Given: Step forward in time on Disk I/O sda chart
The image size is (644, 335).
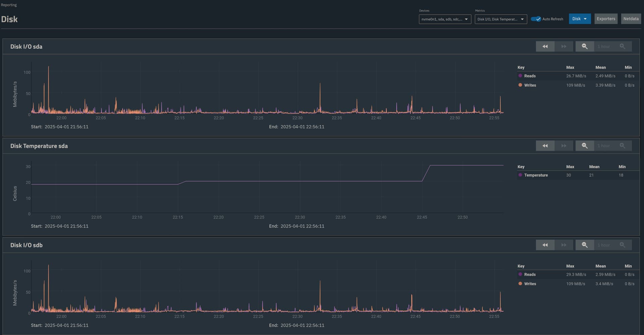Looking at the screenshot, I should click(563, 47).
